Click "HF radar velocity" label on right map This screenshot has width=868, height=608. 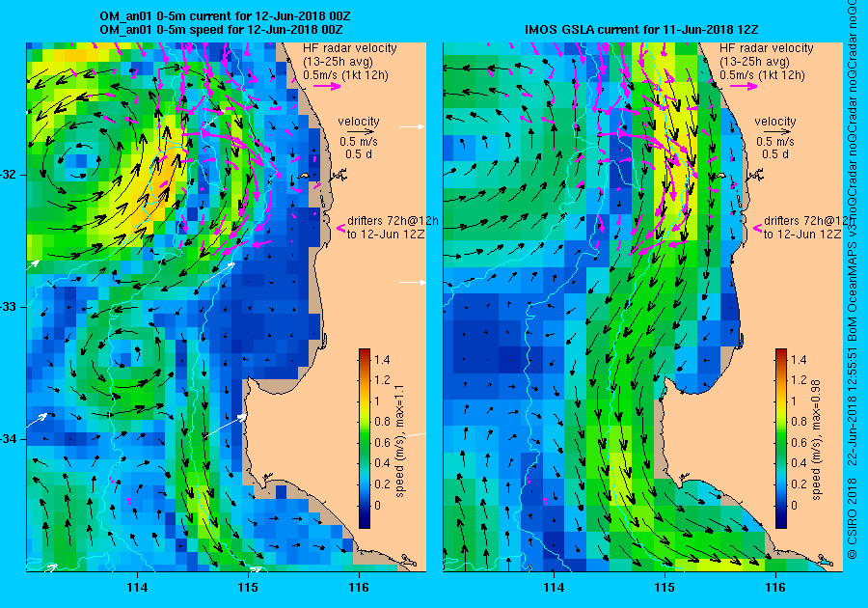pos(767,48)
